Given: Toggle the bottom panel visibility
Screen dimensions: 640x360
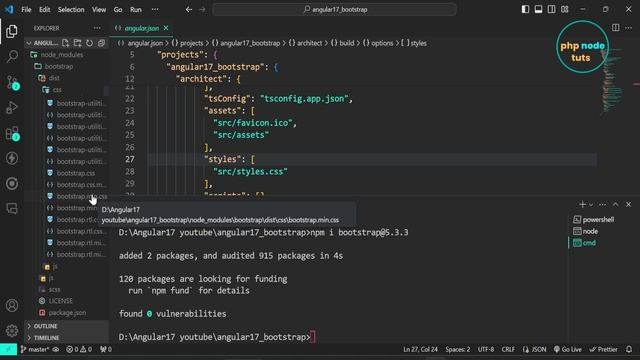Looking at the screenshot, I should click(x=538, y=9).
